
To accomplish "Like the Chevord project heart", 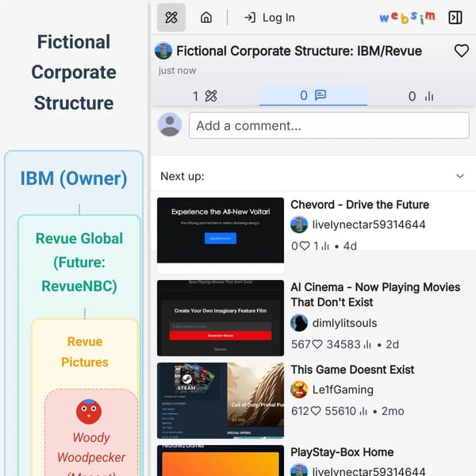I will 305,246.
